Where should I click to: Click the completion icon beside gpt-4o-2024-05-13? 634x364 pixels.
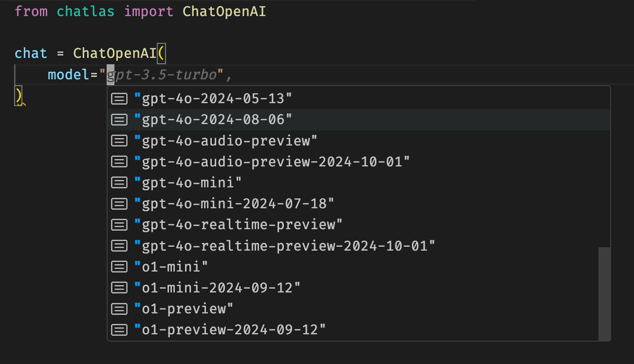(119, 98)
